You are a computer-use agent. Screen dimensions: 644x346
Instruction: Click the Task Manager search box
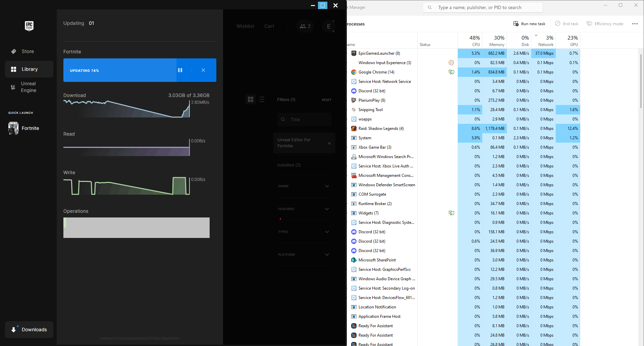click(x=483, y=7)
